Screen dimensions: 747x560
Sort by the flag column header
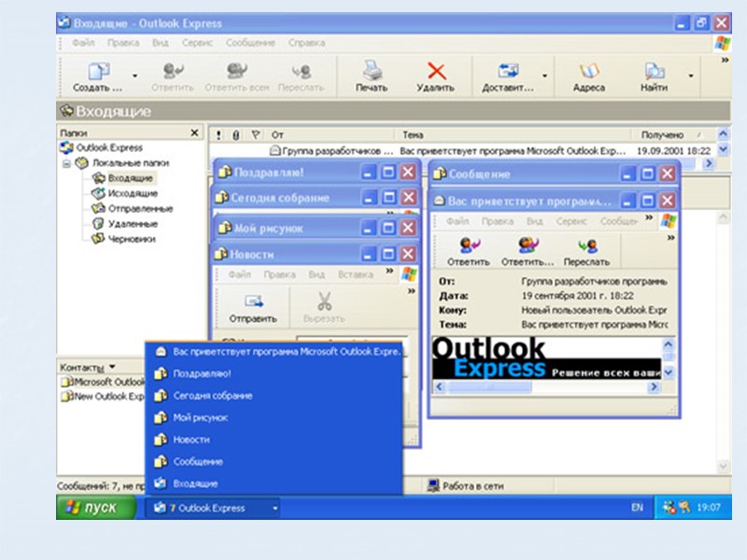(256, 135)
